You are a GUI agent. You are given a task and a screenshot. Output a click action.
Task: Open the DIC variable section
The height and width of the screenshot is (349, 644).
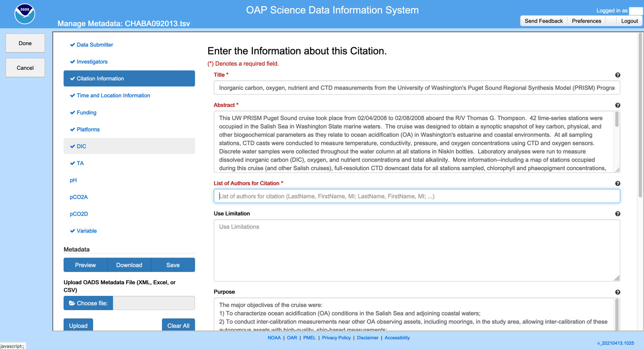(81, 147)
